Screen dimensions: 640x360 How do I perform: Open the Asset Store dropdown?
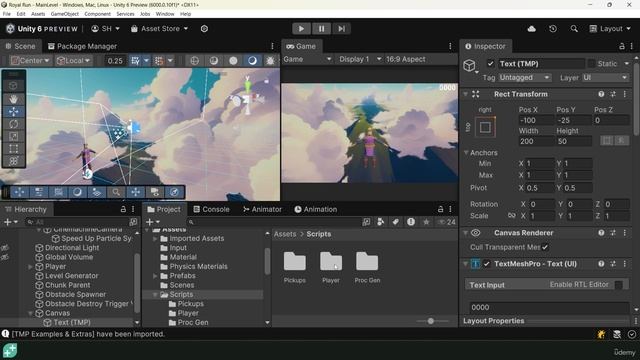[159, 29]
